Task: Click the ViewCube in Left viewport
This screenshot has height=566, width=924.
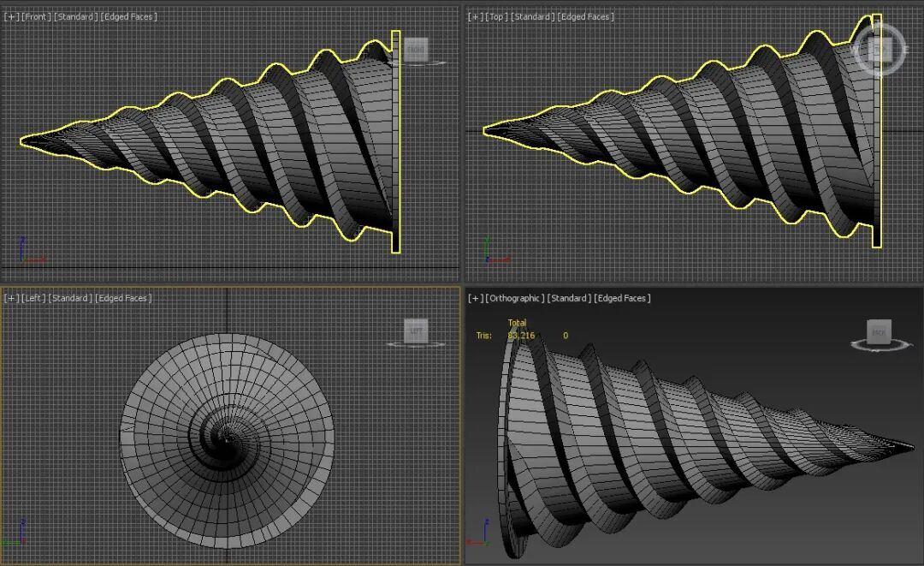Action: coord(416,331)
